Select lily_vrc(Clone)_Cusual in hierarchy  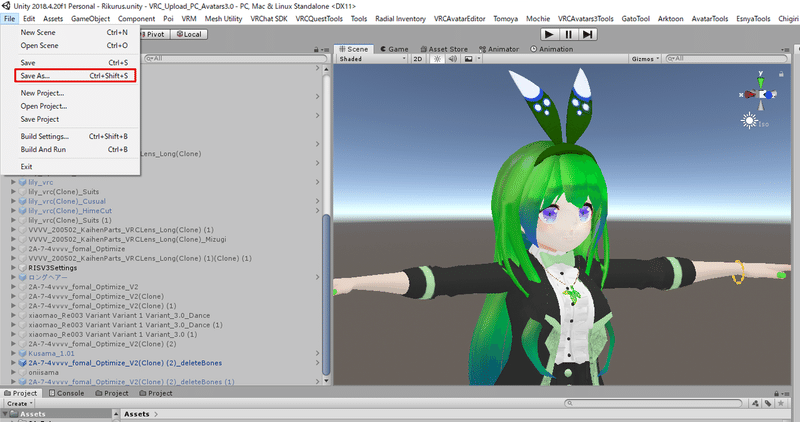[x=67, y=201]
